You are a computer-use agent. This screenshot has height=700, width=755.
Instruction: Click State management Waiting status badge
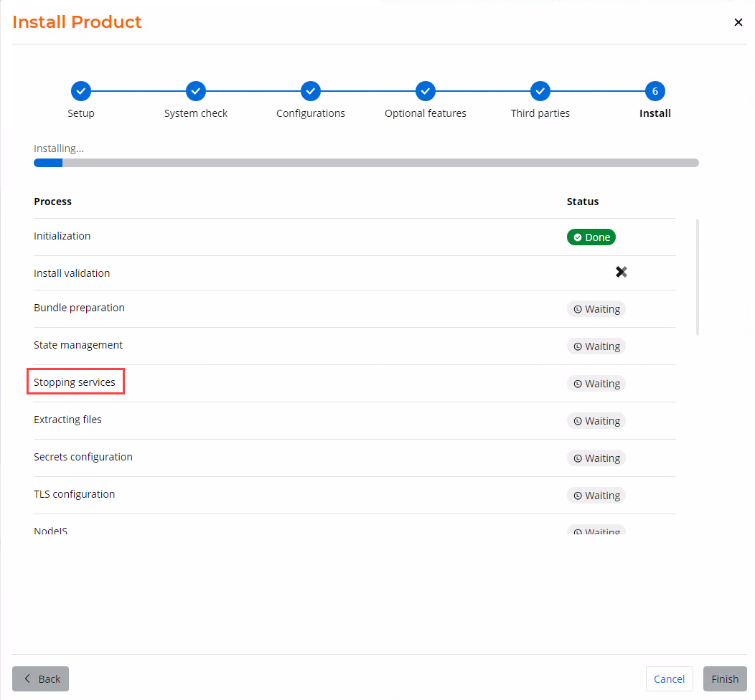596,346
